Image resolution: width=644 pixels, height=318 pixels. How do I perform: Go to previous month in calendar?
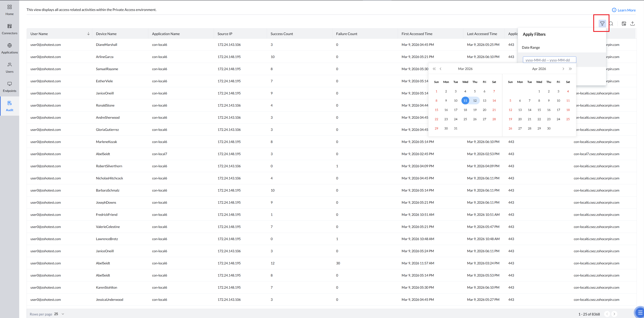(x=441, y=69)
